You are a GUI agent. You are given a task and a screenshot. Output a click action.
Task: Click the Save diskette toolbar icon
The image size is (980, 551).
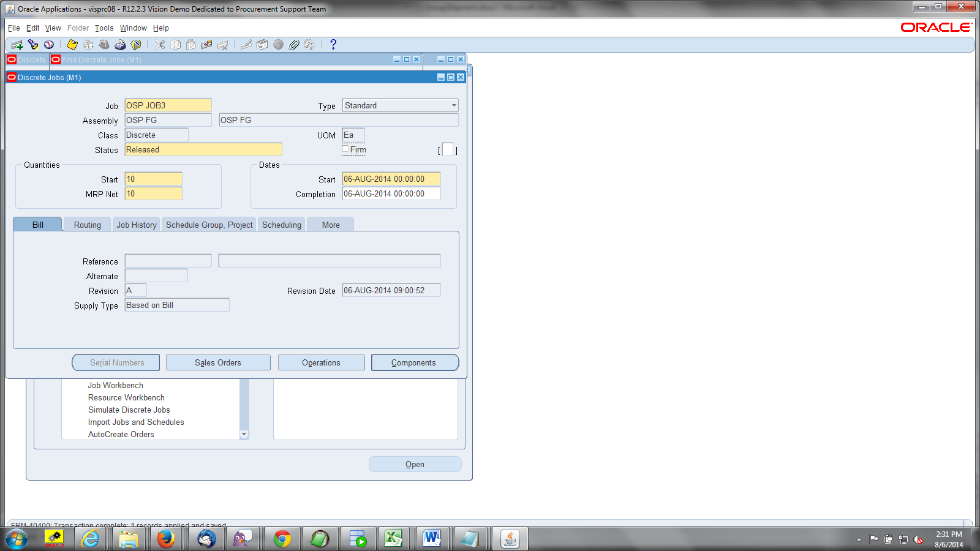pyautogui.click(x=72, y=45)
